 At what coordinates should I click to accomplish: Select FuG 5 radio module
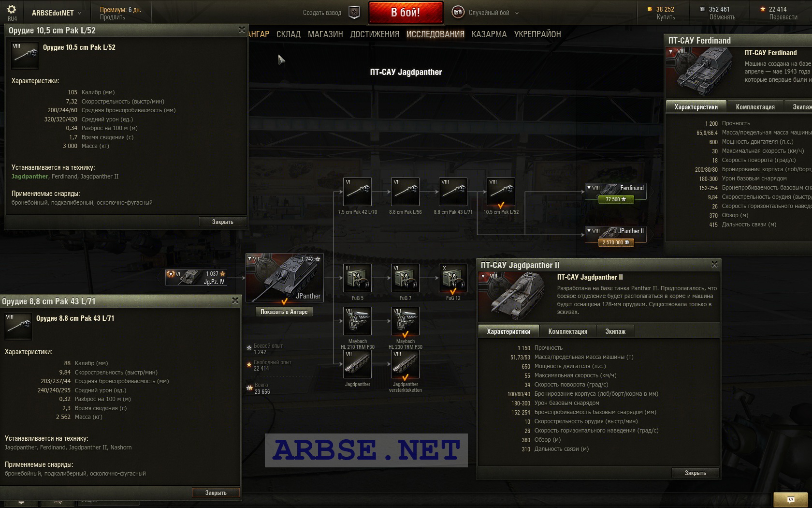tap(357, 278)
